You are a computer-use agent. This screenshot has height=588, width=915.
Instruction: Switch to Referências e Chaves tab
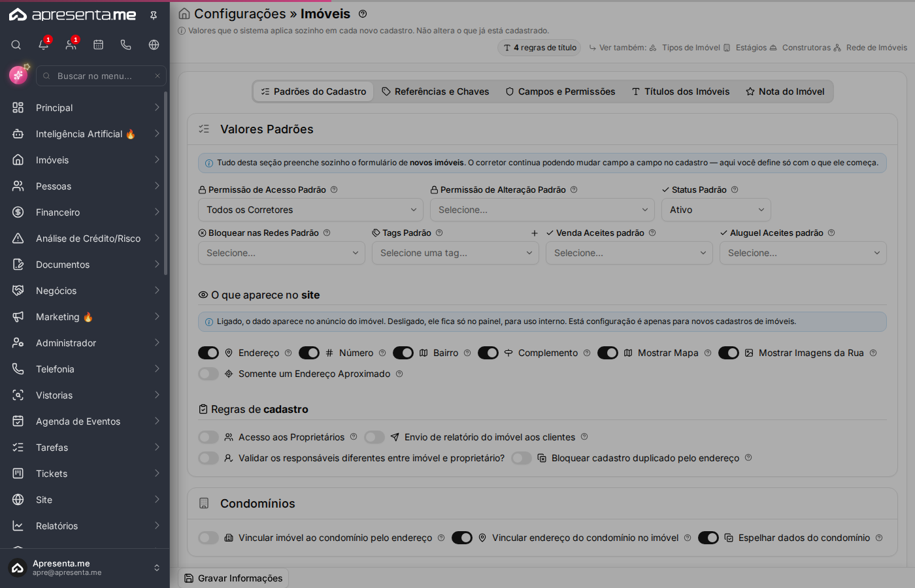[436, 91]
